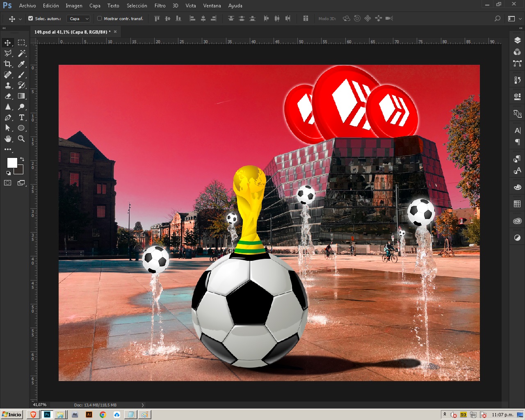Select the Sharpen triangle tool
Viewport: 525px width, 420px height.
[x=8, y=107]
